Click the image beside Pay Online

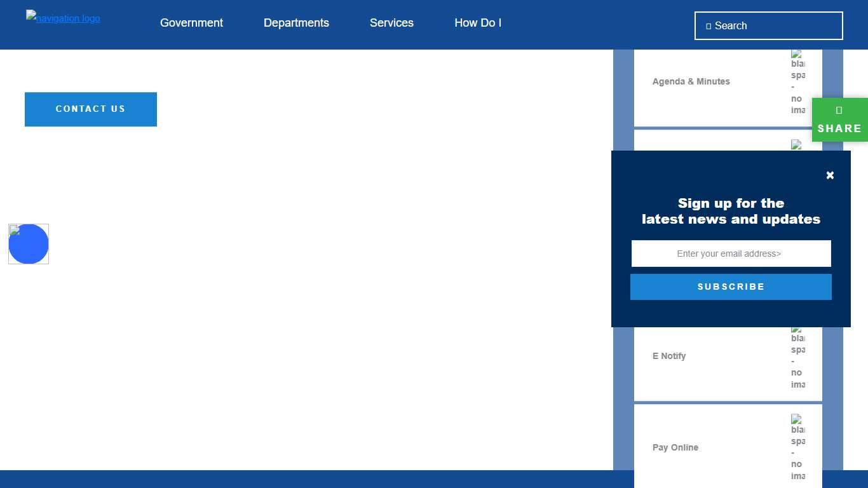point(798,447)
